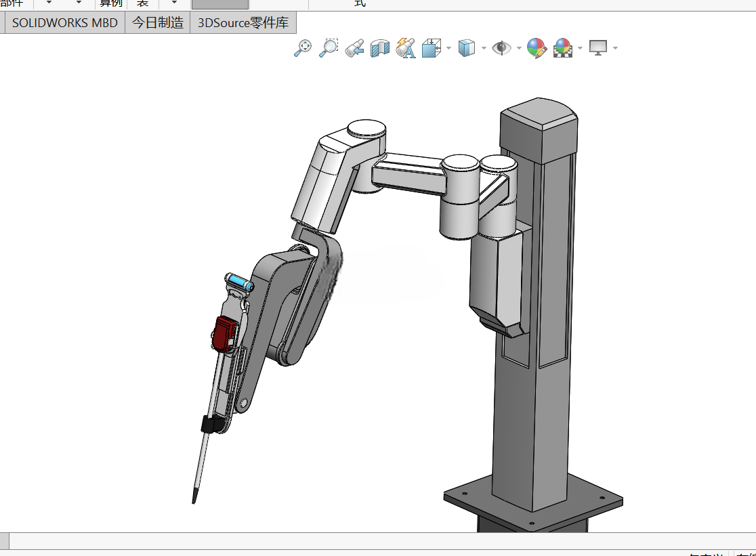
Task: Expand the Hide/Show Items dropdown arrow
Action: [x=519, y=48]
